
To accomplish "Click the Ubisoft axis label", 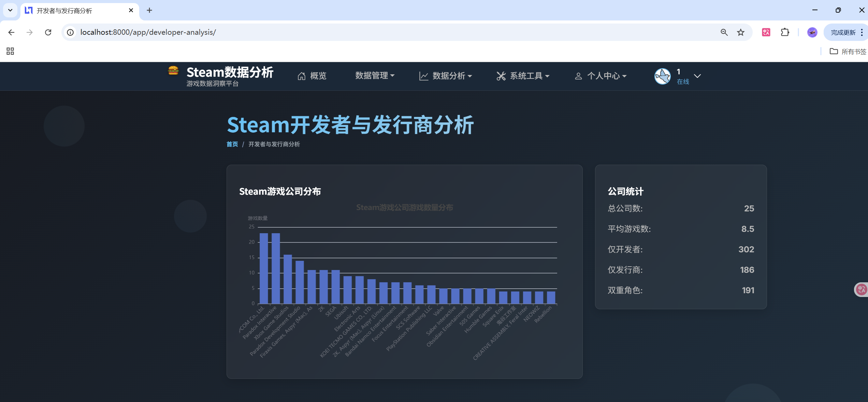I will pyautogui.click(x=342, y=313).
